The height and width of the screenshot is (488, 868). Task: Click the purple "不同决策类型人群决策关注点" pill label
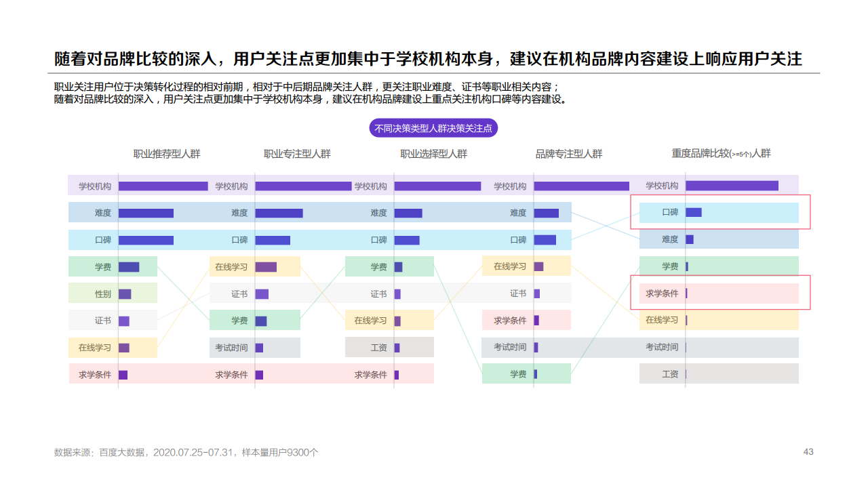433,127
